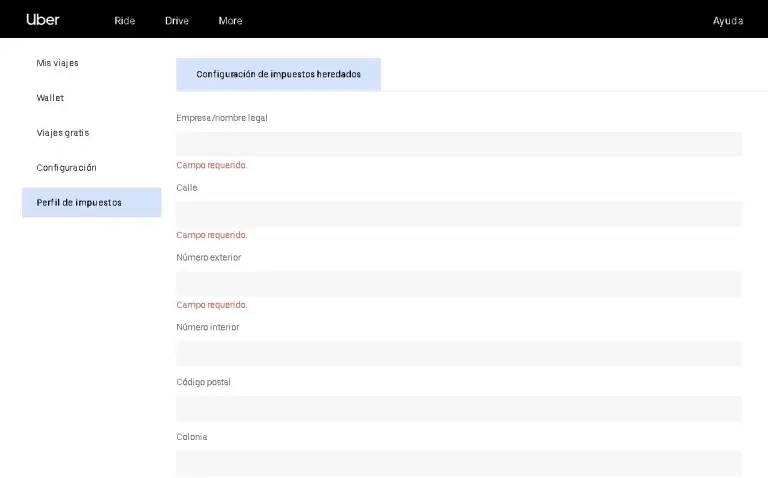Open the Drive menu

click(176, 21)
